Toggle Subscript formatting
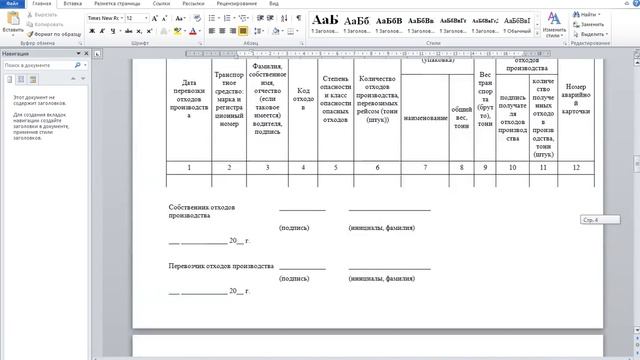This screenshot has width=640, height=360. [x=139, y=31]
